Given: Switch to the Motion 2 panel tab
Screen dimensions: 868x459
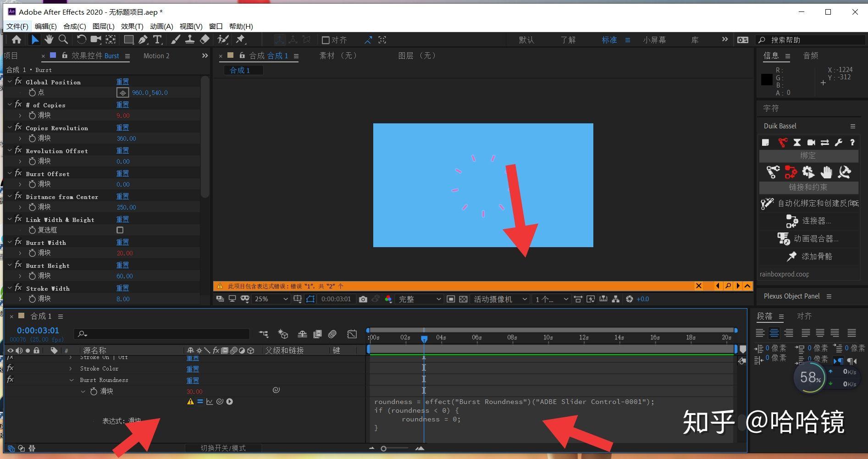Looking at the screenshot, I should [156, 56].
